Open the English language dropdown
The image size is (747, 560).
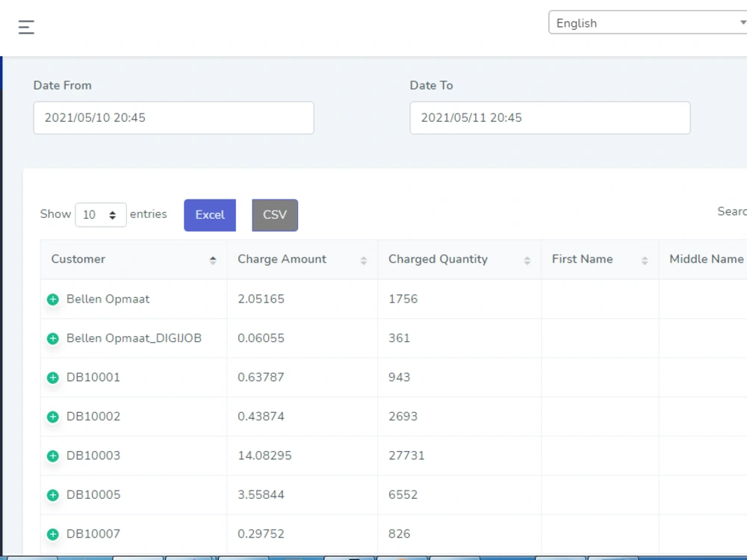pos(648,23)
